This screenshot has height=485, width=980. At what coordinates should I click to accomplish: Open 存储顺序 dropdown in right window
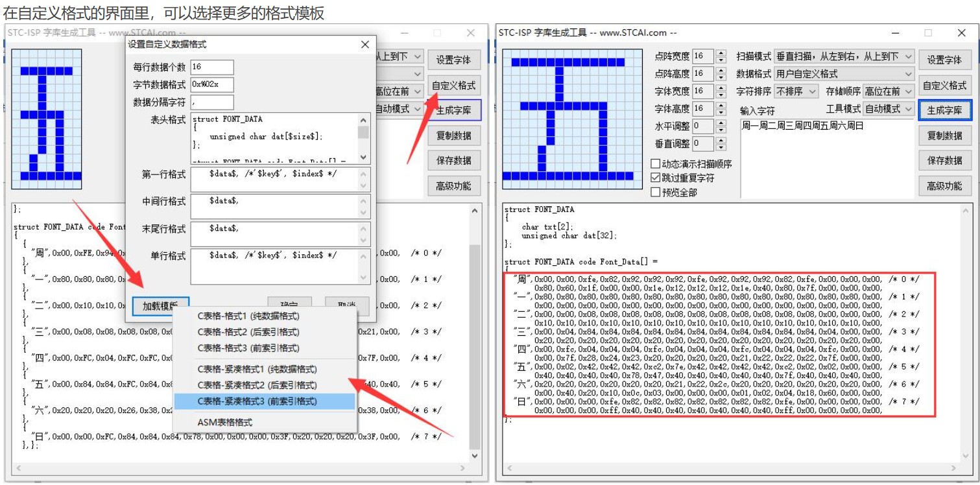click(x=888, y=91)
